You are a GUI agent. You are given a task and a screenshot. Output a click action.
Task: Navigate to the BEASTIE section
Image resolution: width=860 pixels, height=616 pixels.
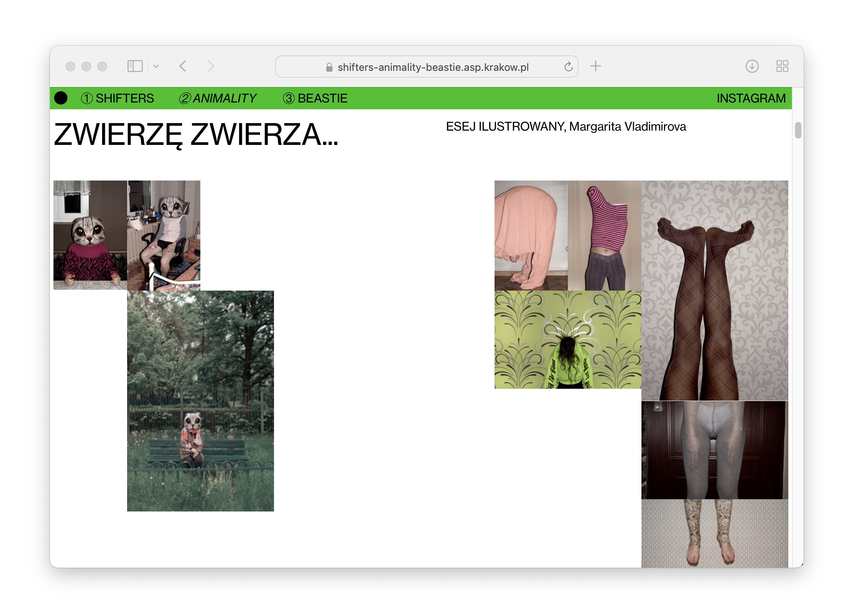[x=315, y=98]
